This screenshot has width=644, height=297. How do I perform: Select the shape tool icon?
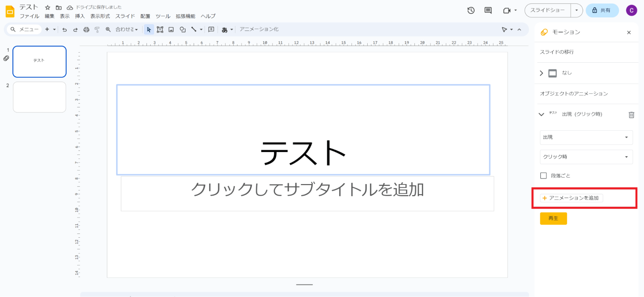[x=183, y=30]
